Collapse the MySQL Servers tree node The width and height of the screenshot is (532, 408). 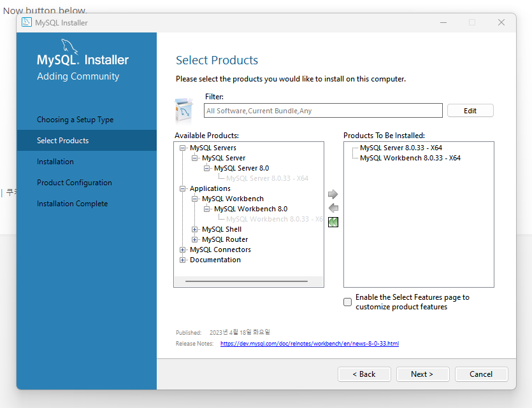click(182, 148)
